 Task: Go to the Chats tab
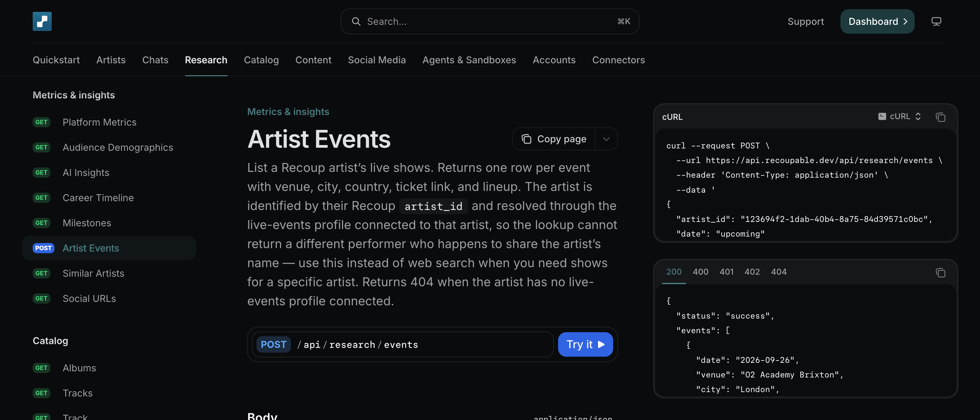(155, 60)
